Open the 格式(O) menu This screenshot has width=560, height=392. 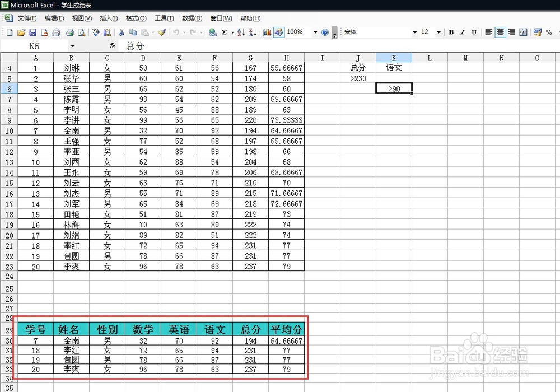click(136, 18)
